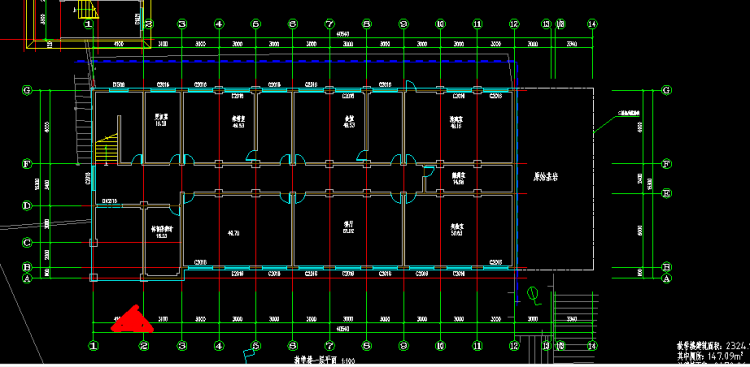Select the left-side axis bubble labeled D
The width and height of the screenshot is (750, 367).
pyautogui.click(x=27, y=206)
